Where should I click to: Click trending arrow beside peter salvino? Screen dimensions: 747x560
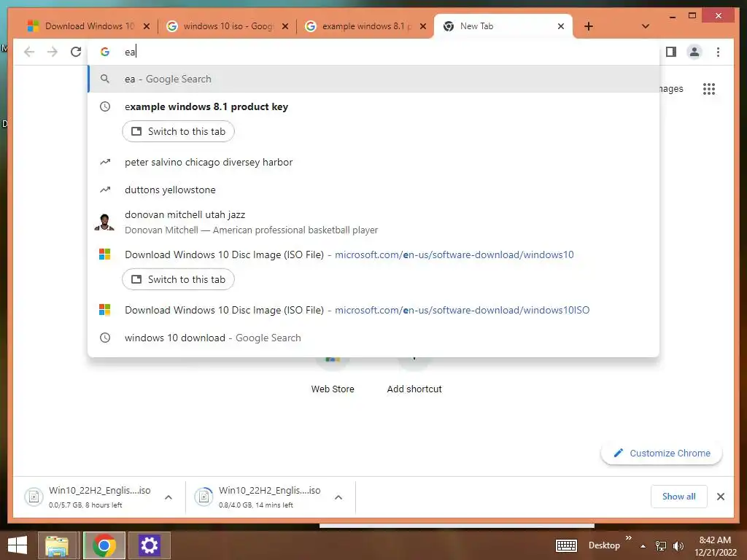[x=105, y=163]
